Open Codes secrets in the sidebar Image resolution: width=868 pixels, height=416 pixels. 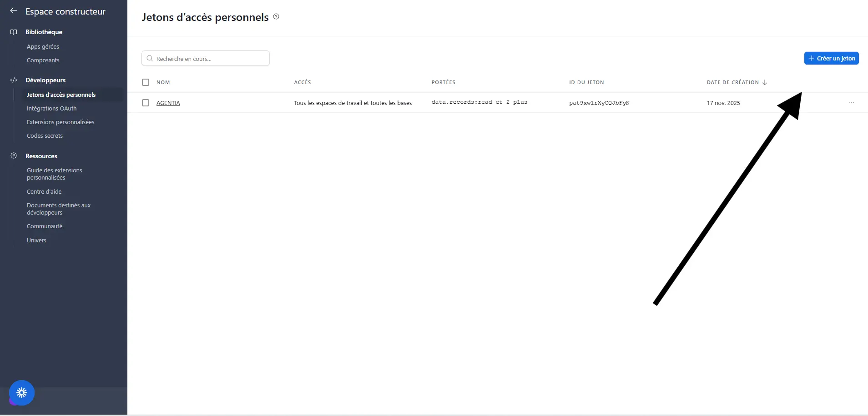pos(45,135)
